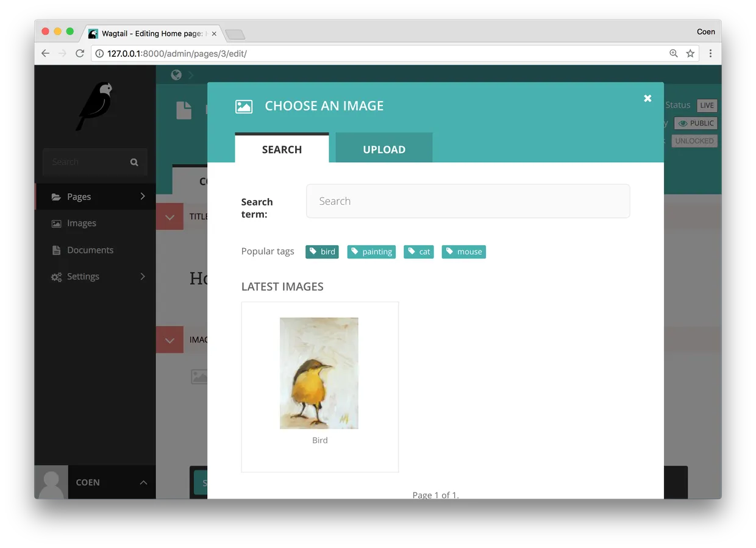Click the magnifier icon in the sidebar search box

click(x=134, y=162)
